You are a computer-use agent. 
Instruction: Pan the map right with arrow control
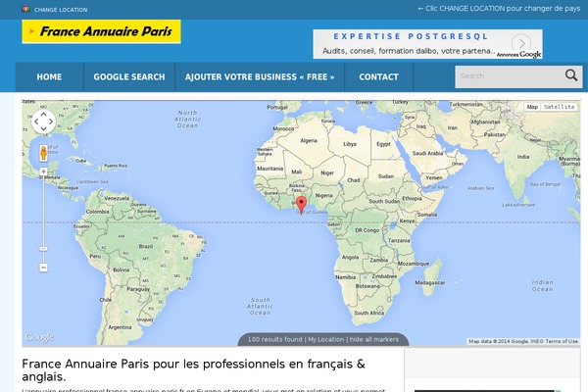51,122
